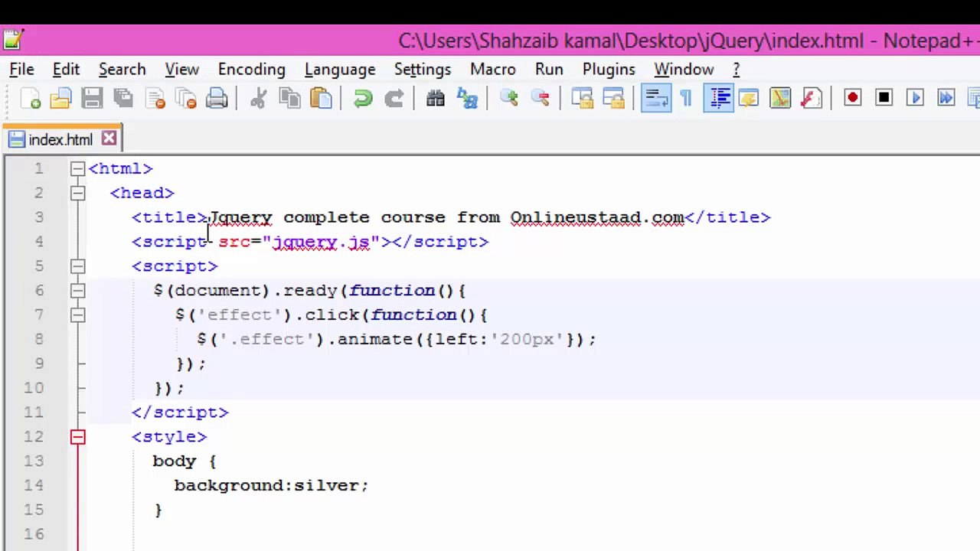Click line number 16 in the margin
The height and width of the screenshot is (551, 980).
[x=33, y=534]
